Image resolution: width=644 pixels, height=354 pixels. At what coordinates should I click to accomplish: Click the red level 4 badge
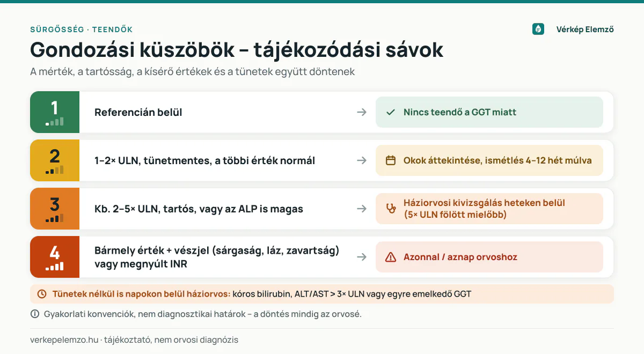tap(55, 257)
